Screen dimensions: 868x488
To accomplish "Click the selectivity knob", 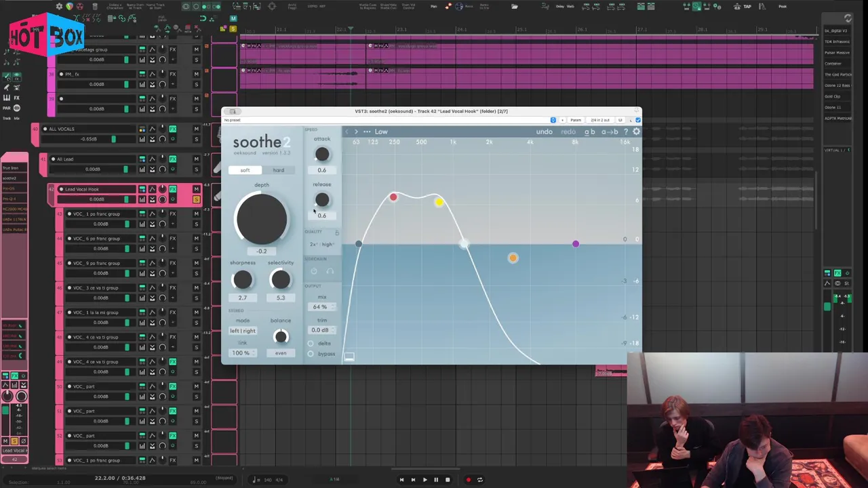I will (x=280, y=280).
